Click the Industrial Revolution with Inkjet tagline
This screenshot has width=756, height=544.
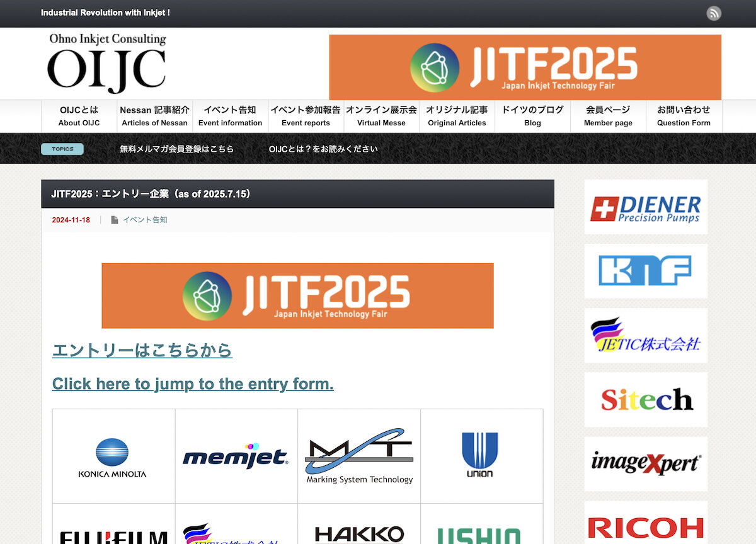coord(105,13)
